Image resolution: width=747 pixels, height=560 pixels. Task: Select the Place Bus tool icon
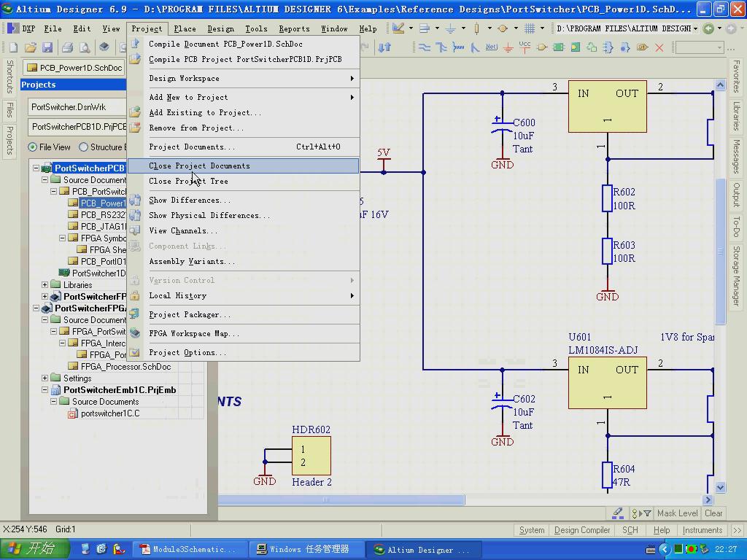(x=441, y=47)
